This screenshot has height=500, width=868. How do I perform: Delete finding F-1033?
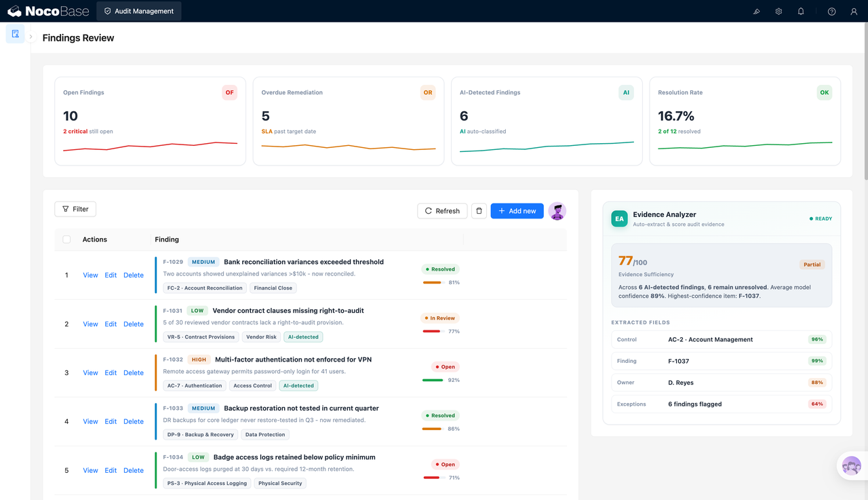click(x=134, y=422)
